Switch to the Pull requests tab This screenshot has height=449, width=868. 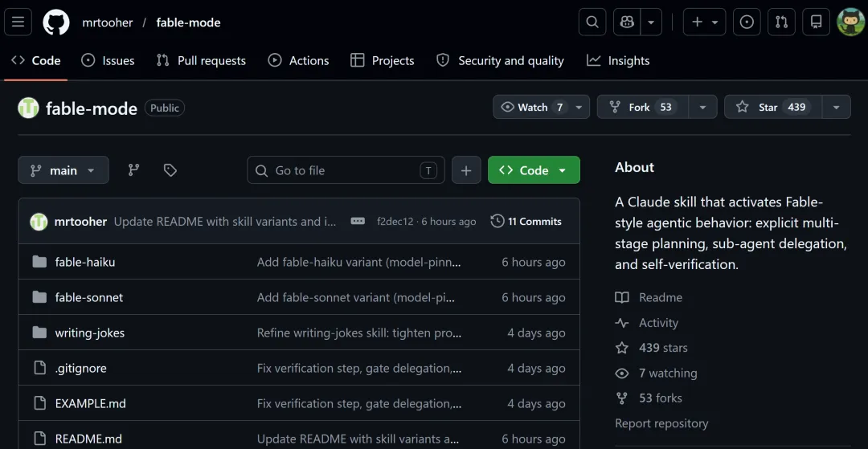201,61
